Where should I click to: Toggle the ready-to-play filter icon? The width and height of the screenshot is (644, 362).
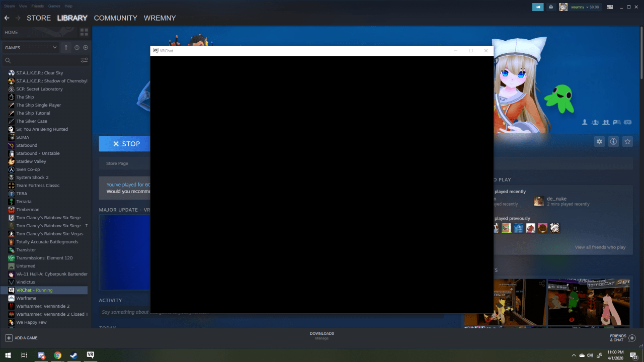point(86,47)
